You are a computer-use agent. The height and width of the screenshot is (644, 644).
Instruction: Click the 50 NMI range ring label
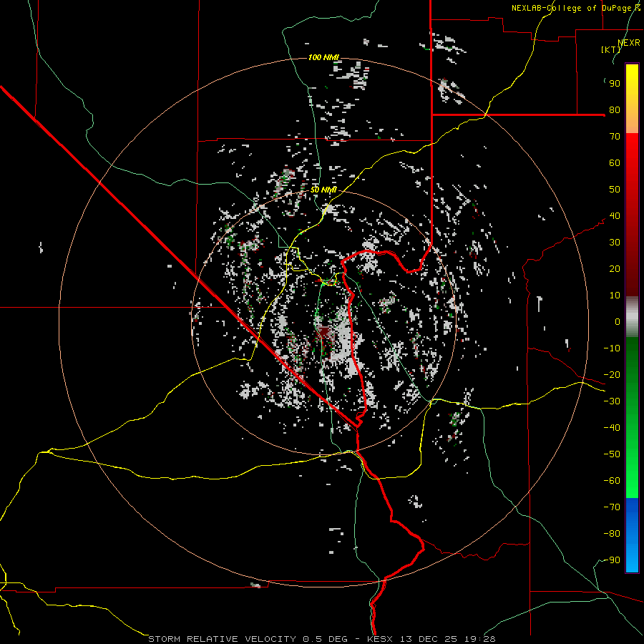click(x=323, y=190)
